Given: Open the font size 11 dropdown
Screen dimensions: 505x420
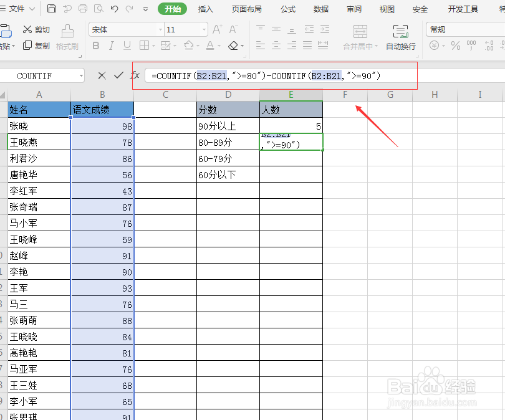Looking at the screenshot, I should (x=204, y=30).
